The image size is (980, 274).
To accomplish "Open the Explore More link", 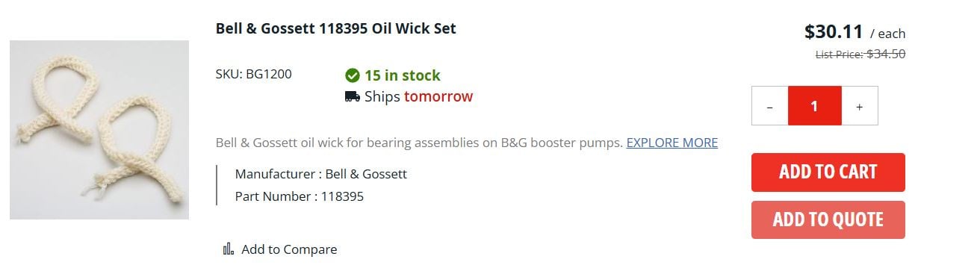I will [x=672, y=143].
